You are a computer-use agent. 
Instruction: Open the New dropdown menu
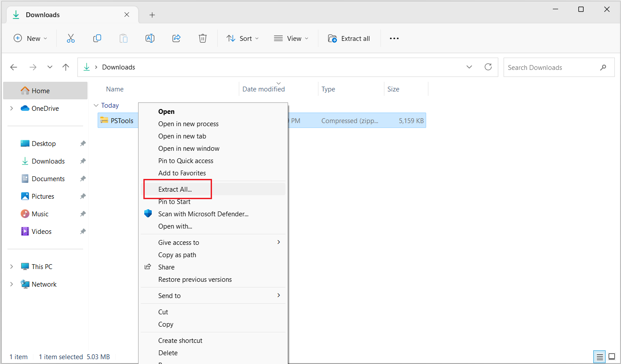[x=30, y=39]
